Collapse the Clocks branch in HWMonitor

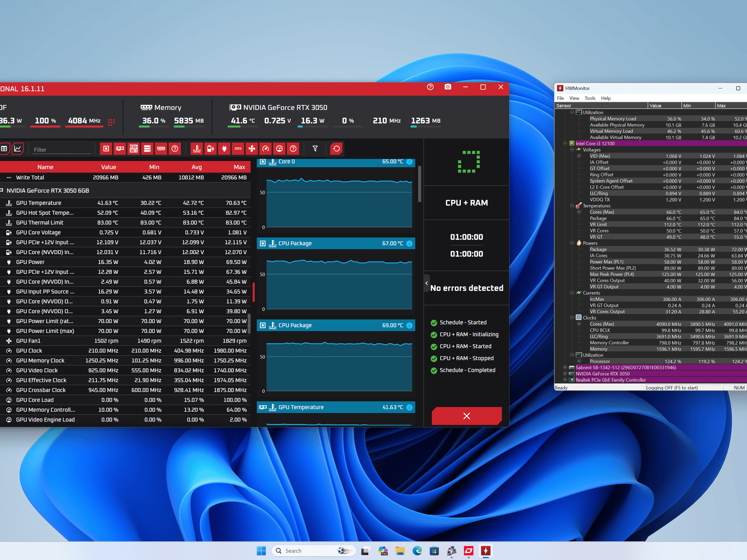pyautogui.click(x=572, y=318)
